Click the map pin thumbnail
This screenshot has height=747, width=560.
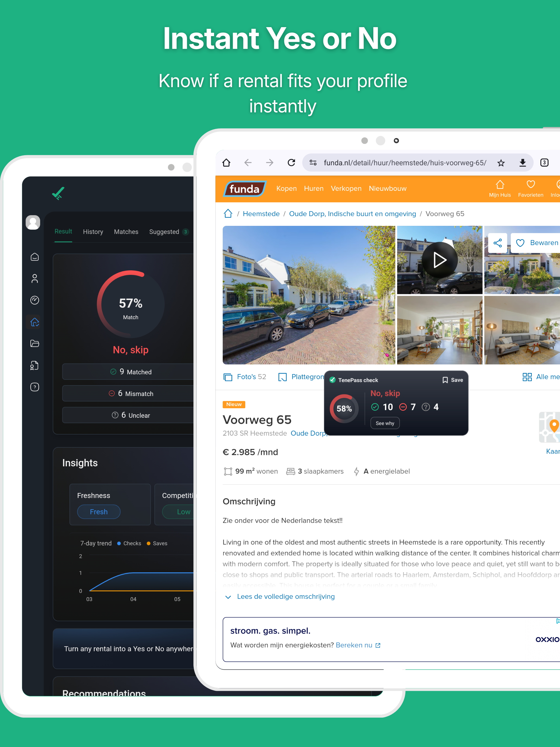click(549, 427)
